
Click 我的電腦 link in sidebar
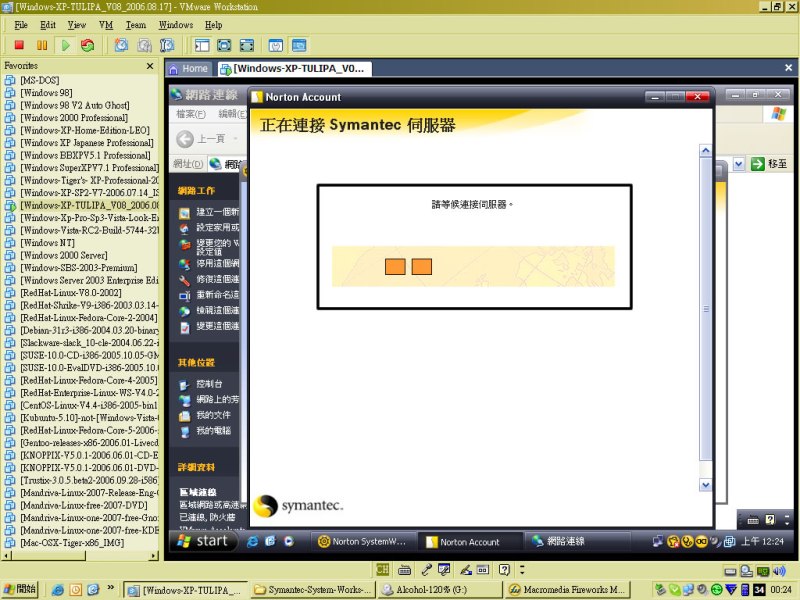[x=213, y=431]
